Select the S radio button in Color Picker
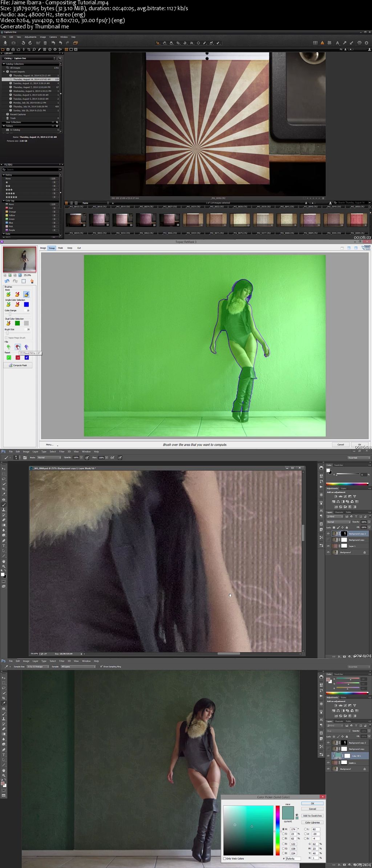The height and width of the screenshot is (868, 372). pos(283,834)
